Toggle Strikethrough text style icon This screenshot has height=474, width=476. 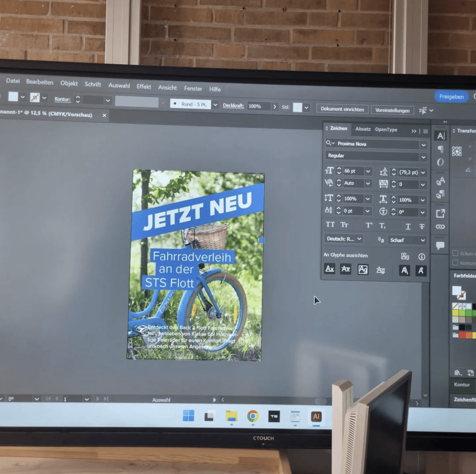tap(422, 227)
